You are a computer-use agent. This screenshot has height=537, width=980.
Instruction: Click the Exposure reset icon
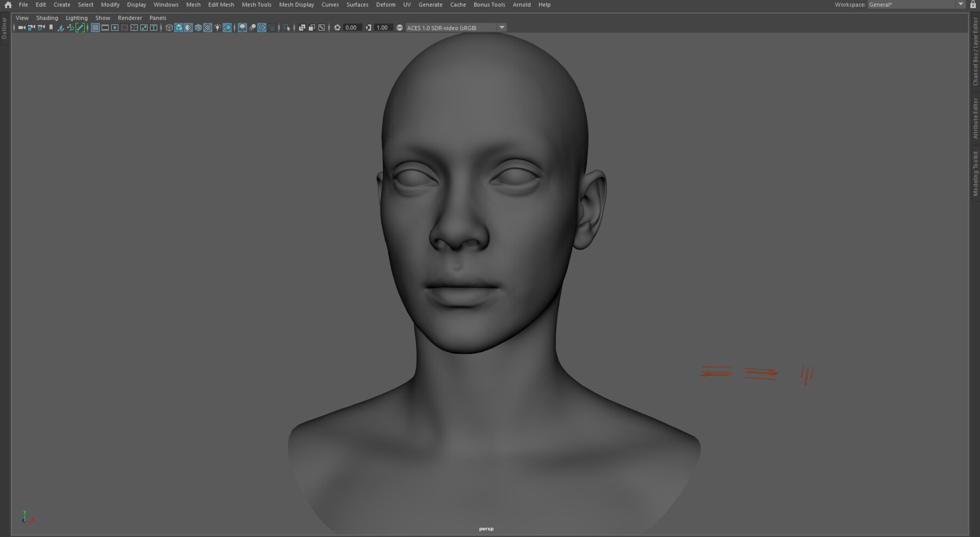click(337, 28)
